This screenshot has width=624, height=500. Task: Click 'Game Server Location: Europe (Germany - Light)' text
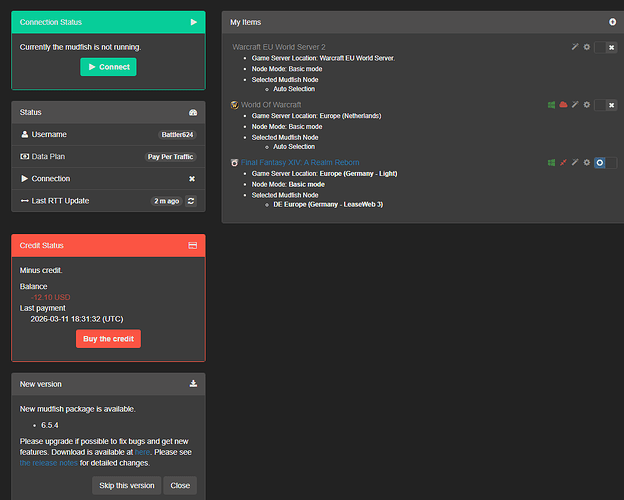(x=324, y=174)
